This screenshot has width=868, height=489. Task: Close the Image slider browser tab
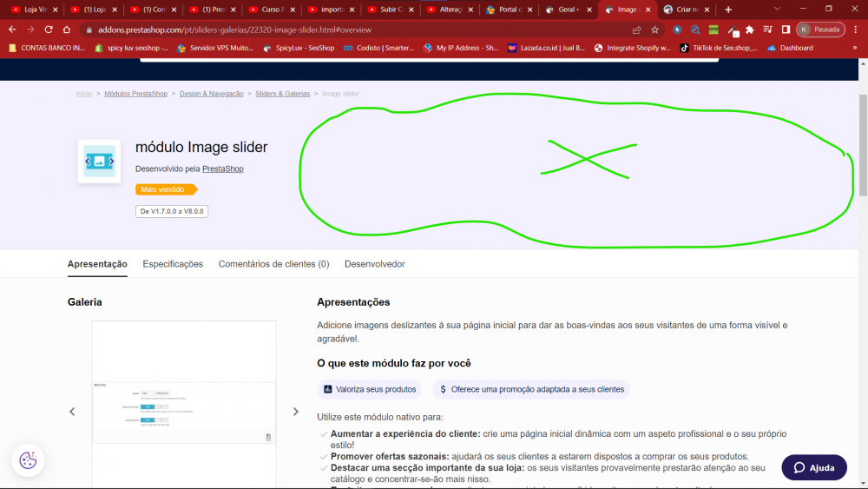[648, 10]
